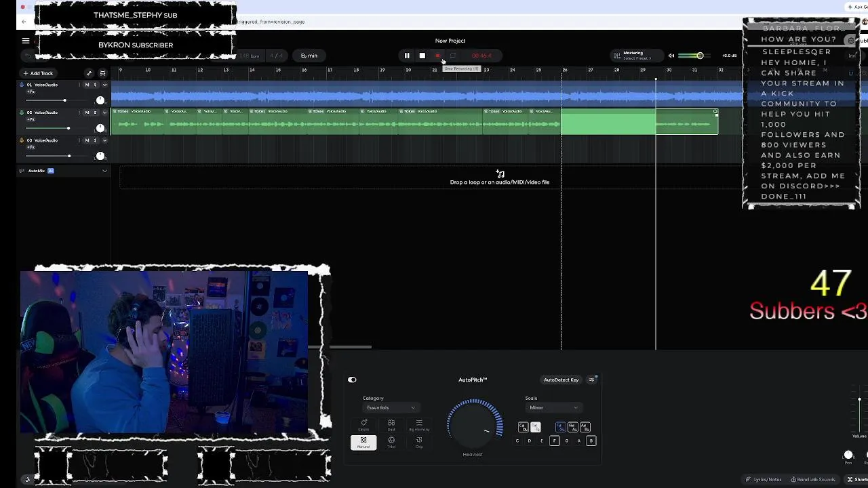The height and width of the screenshot is (488, 868).
Task: Mute track 03 Voice/Audio
Action: click(87, 140)
